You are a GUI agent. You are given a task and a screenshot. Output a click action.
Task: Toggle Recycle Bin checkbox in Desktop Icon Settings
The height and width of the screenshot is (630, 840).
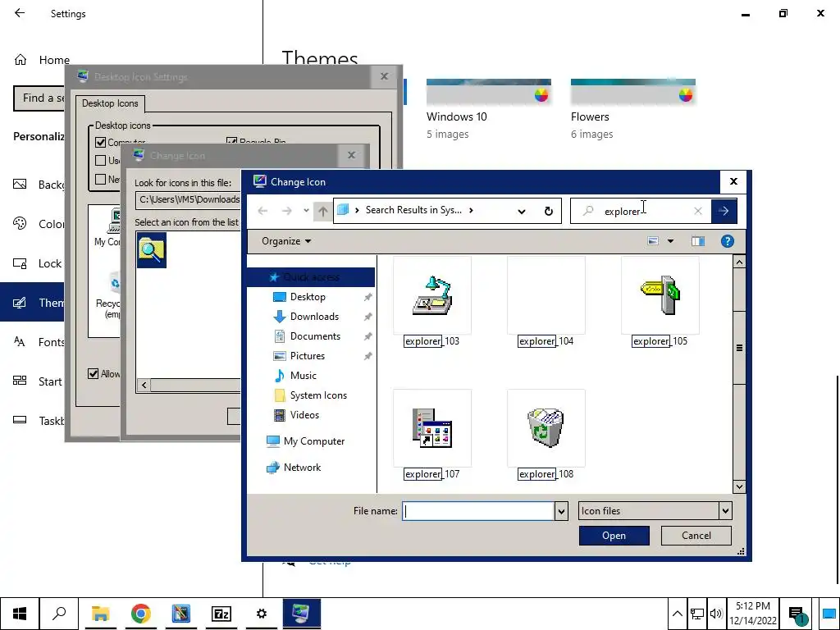232,142
